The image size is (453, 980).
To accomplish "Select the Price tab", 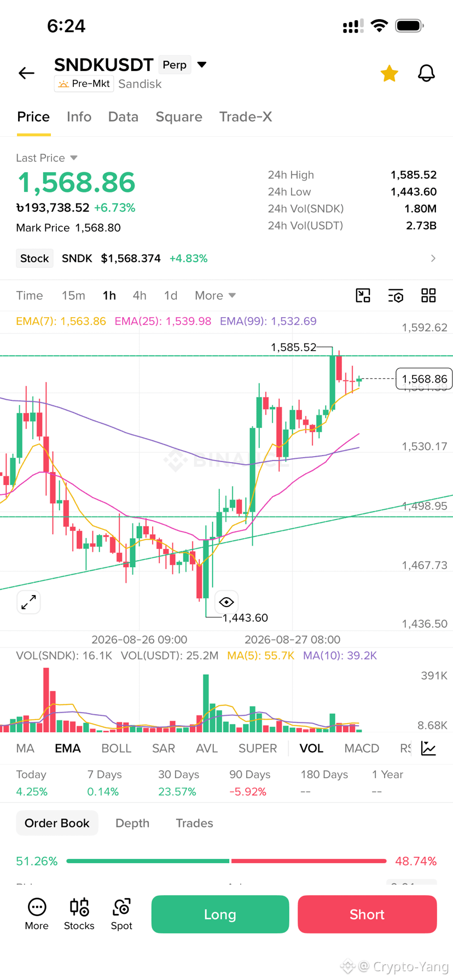I will click(x=33, y=116).
